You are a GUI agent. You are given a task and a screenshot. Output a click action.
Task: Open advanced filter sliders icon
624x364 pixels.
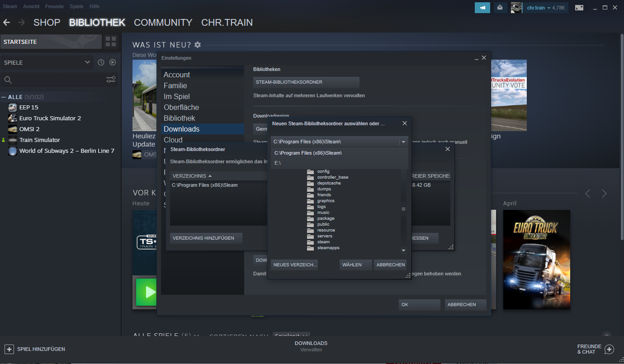111,80
